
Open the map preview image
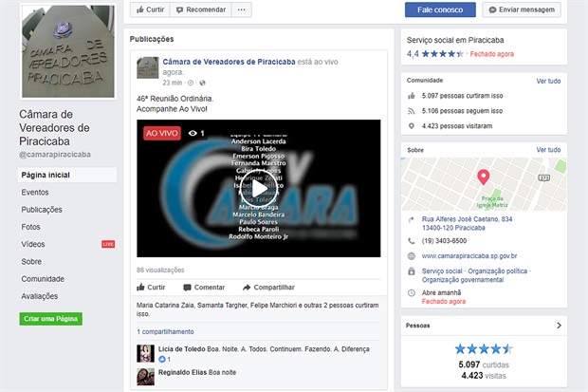pos(484,184)
